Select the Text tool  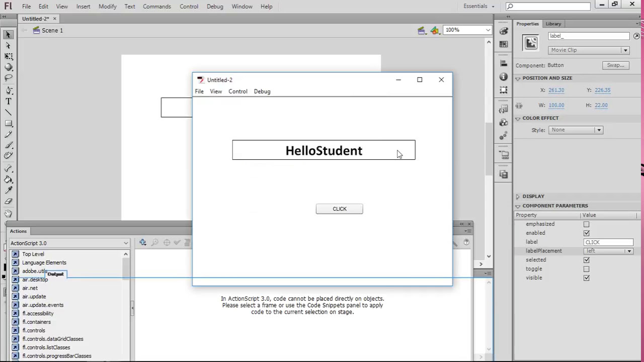pos(8,102)
